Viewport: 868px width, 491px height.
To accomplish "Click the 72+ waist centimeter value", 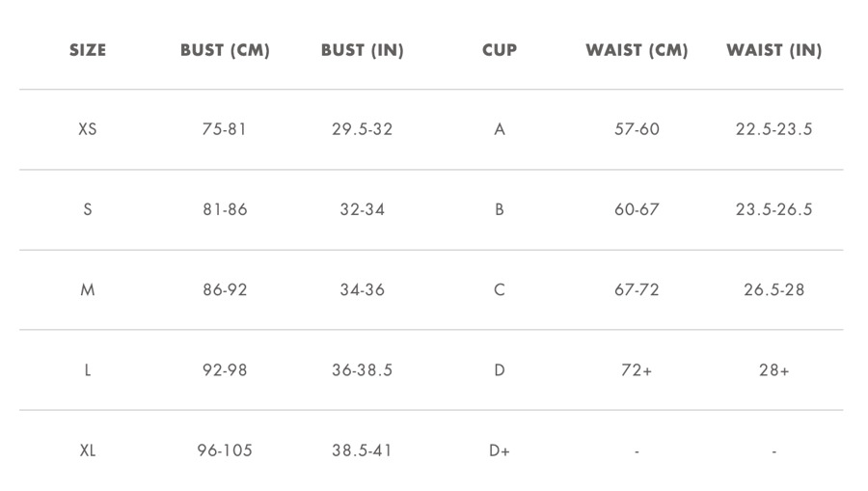I will coord(637,369).
